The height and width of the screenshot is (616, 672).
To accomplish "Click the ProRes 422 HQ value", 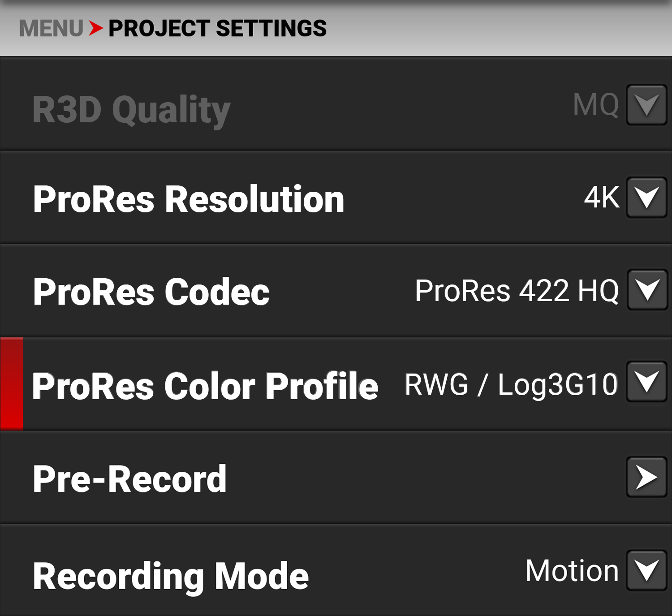I will (x=517, y=291).
